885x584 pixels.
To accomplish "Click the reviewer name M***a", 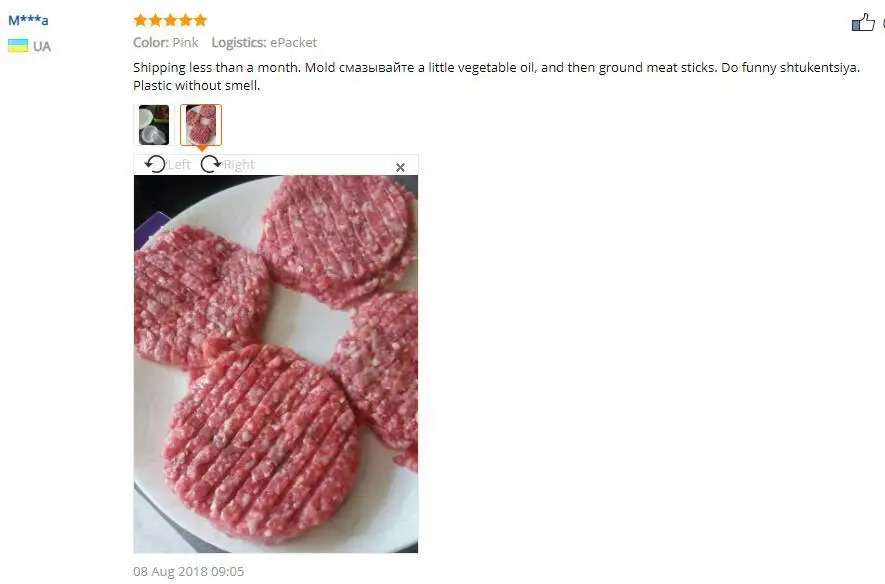I will coord(28,20).
